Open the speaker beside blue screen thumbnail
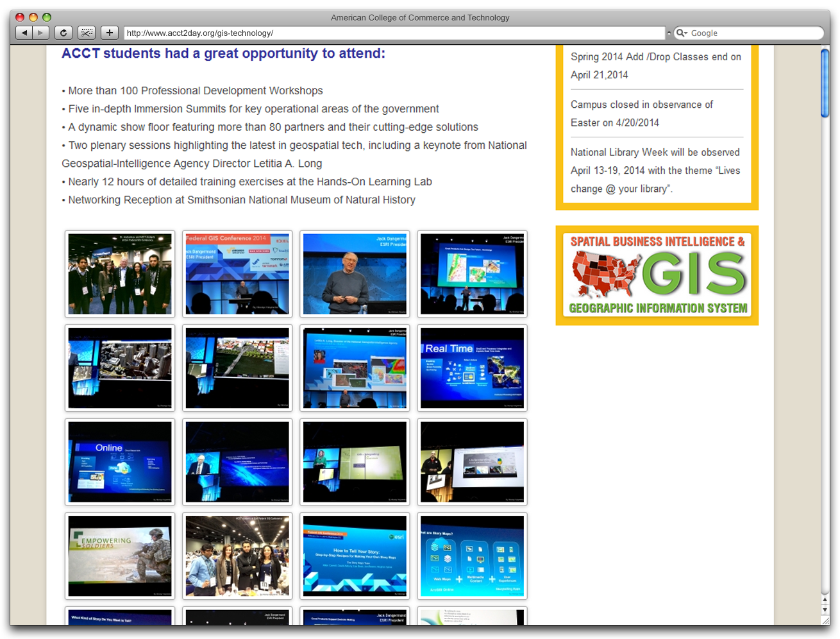Viewport: 840px width, 639px height. point(237,462)
